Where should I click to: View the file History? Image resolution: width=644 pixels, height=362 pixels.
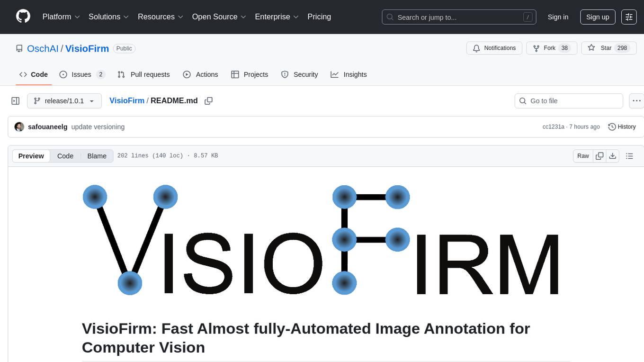pyautogui.click(x=622, y=127)
